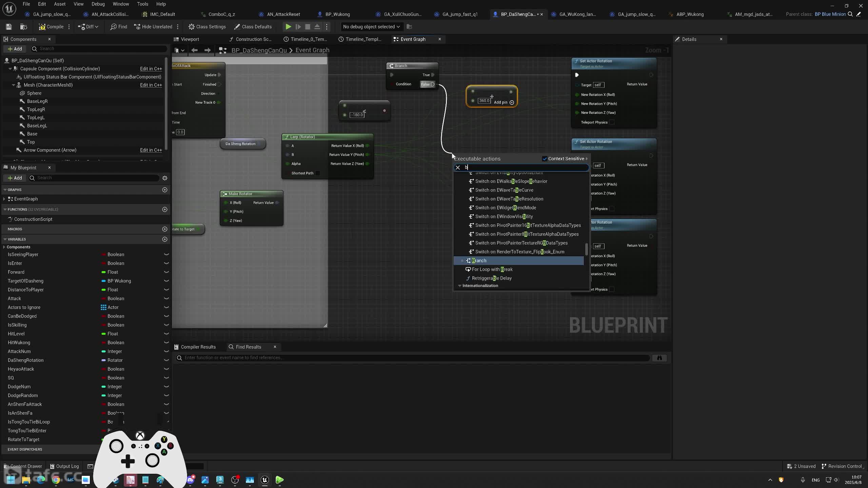868x488 pixels.
Task: Add new function with plus icon
Action: pos(165,209)
